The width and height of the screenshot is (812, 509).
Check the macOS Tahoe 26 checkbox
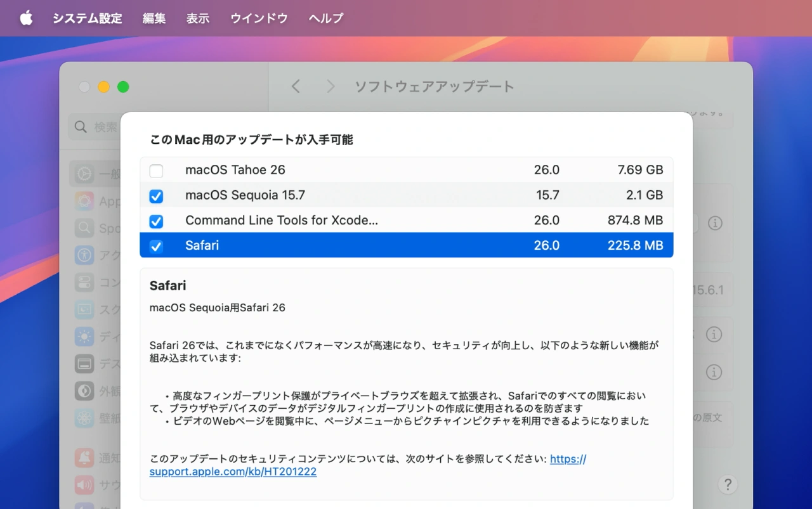156,171
